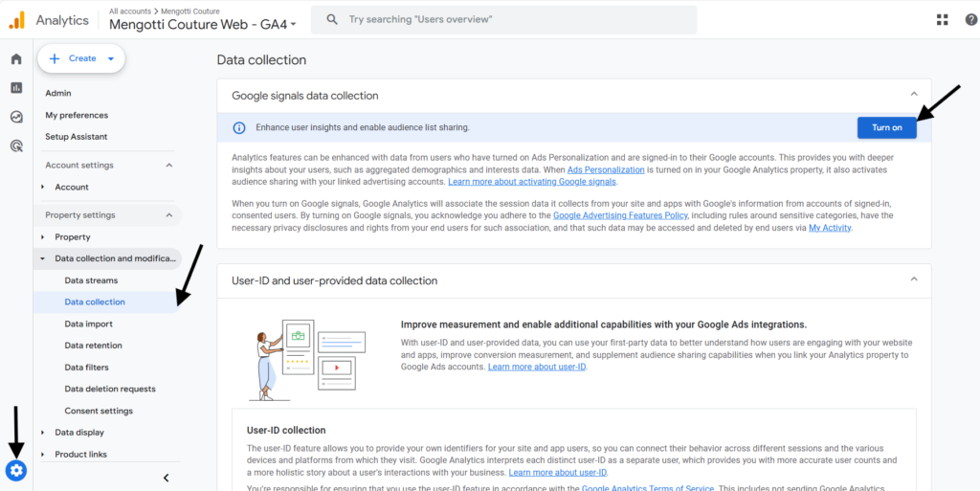Open the property selector Mengotti Couture Web - GA4
This screenshot has height=491, width=980.
[203, 25]
